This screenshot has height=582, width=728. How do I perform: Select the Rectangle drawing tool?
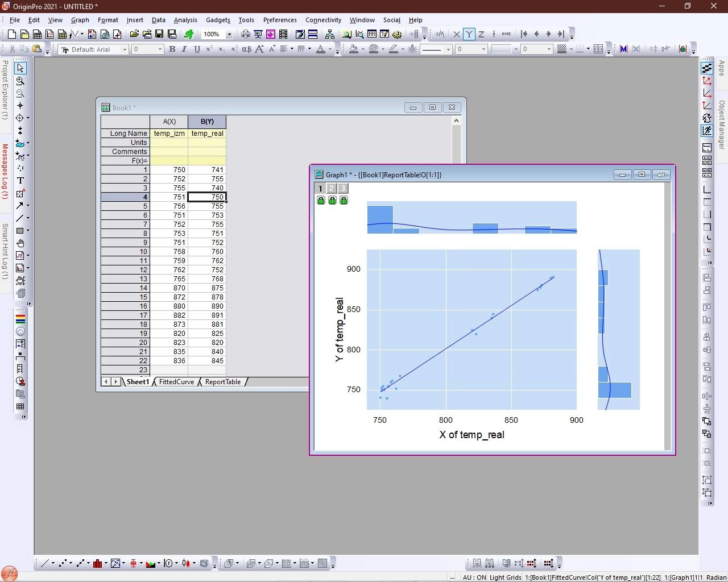pyautogui.click(x=19, y=231)
